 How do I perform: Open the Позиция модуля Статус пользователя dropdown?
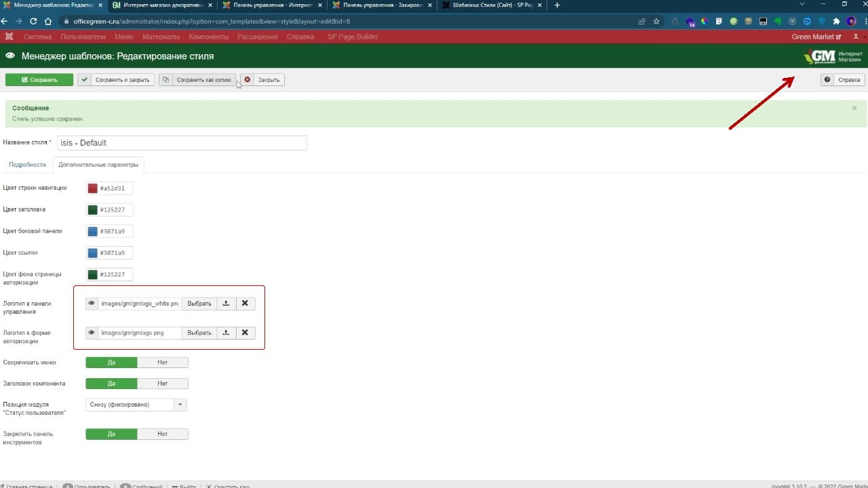(x=136, y=405)
